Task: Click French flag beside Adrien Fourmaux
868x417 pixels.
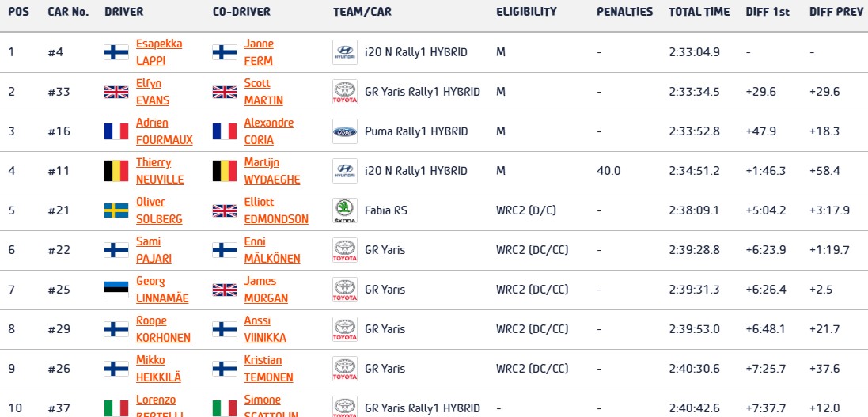Action: [x=116, y=131]
